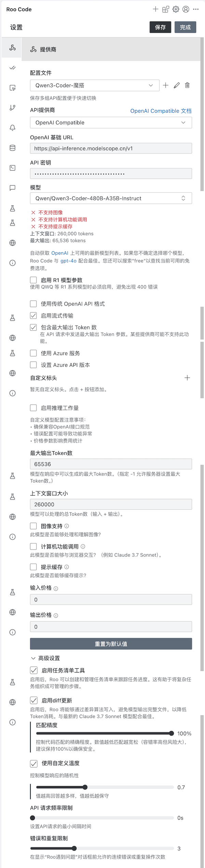Viewport: 205px width, 868px height.
Task: Open the OpenAI Compatible 文档 link
Action: tap(161, 111)
